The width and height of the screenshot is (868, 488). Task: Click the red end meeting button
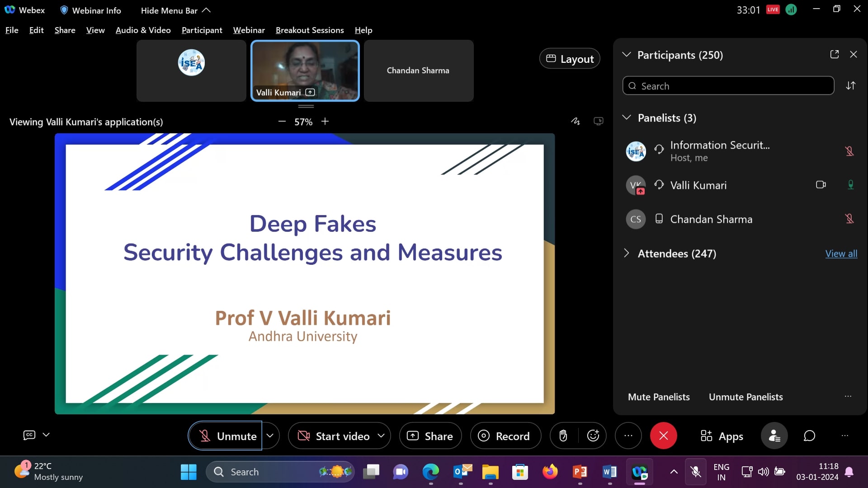pos(663,436)
